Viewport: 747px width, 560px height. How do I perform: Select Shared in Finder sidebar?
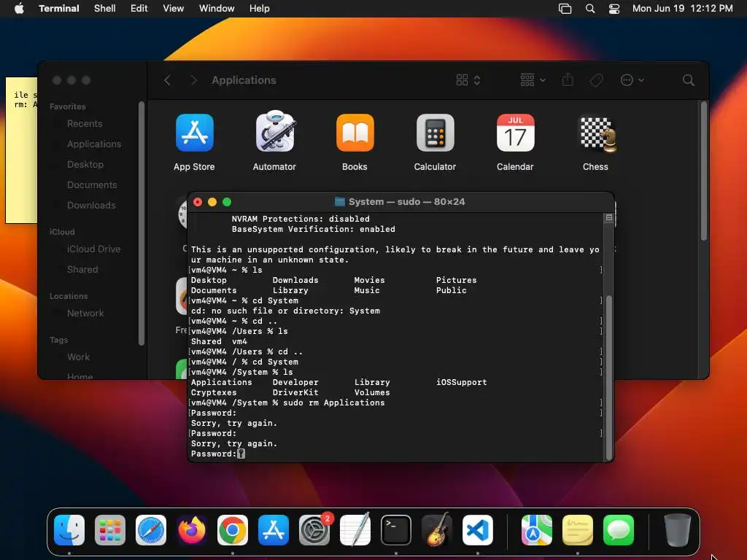point(82,270)
